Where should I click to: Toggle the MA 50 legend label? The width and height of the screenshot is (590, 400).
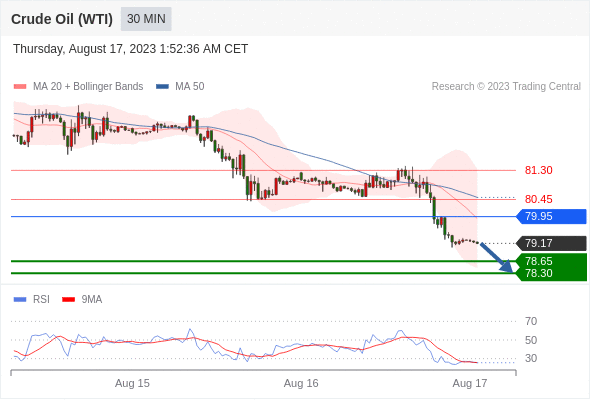[x=190, y=87]
